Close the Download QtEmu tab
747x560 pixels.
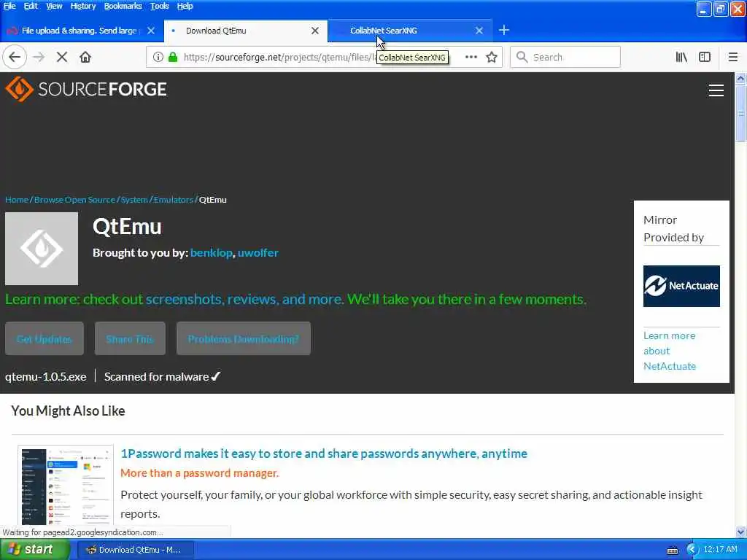point(315,31)
